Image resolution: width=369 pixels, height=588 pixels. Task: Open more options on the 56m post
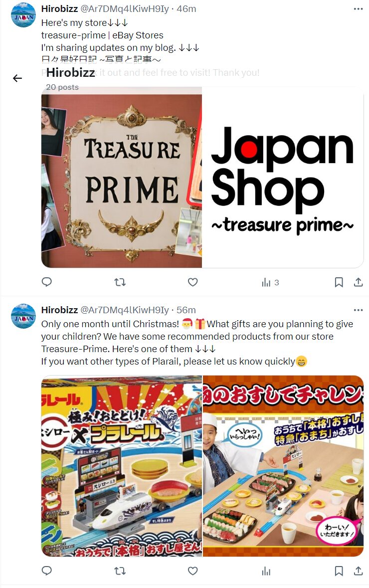coord(358,310)
